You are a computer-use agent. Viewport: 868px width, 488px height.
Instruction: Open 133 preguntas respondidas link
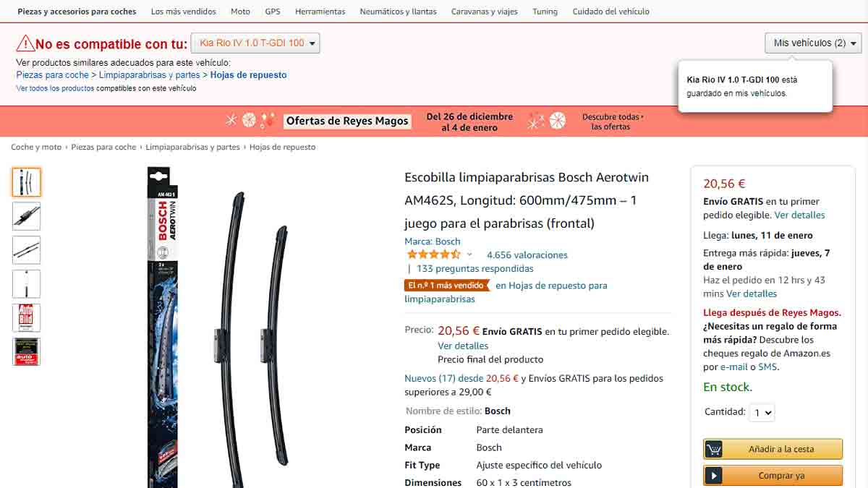[475, 269]
